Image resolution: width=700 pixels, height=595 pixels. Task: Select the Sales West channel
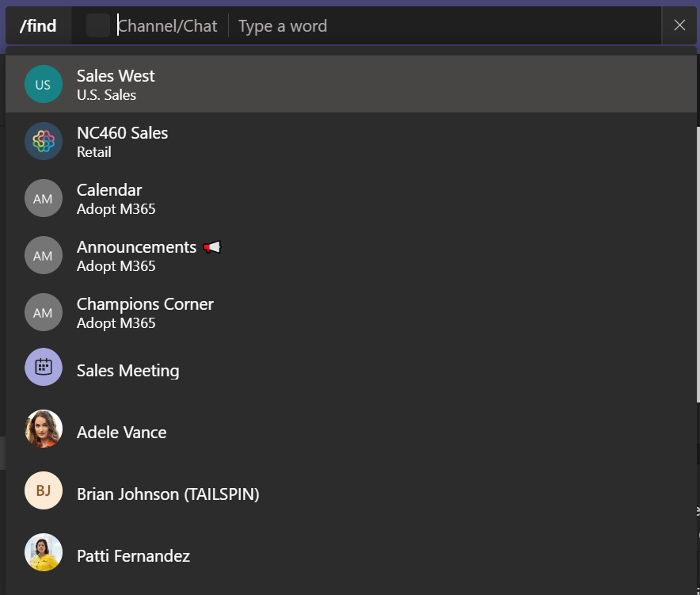(x=351, y=84)
